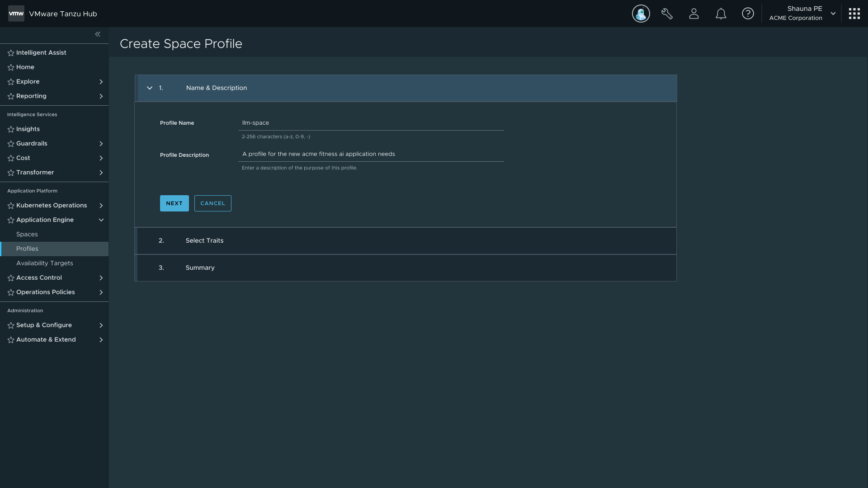The height and width of the screenshot is (488, 868).
Task: Collapse step 1 Name & Description chevron
Action: click(x=150, y=88)
